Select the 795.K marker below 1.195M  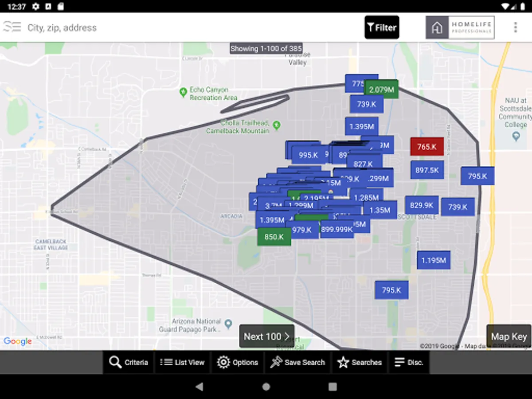(x=391, y=290)
